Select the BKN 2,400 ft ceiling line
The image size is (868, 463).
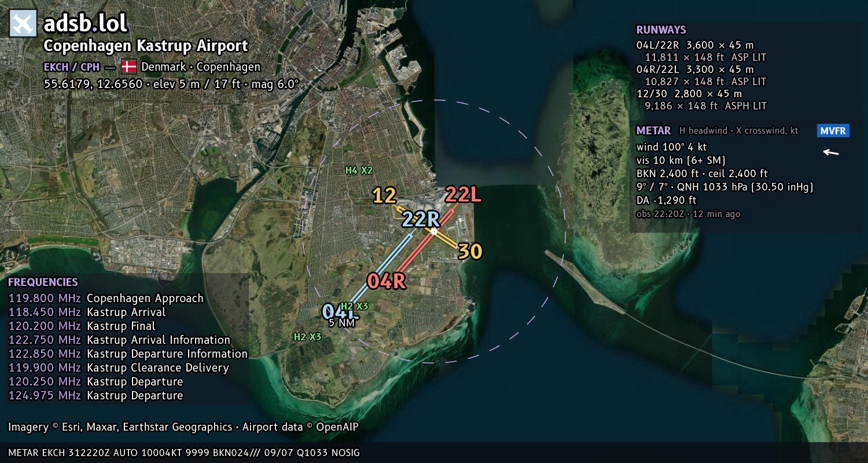[702, 174]
